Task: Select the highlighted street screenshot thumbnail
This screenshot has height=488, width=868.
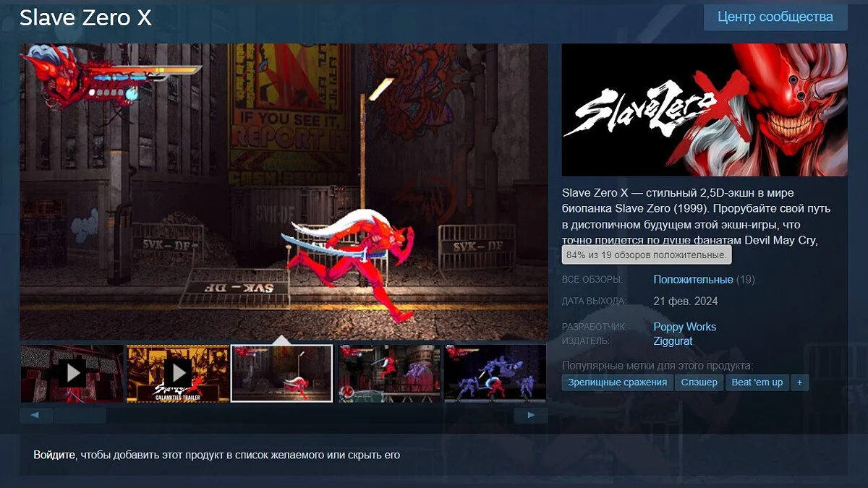Action: coord(281,373)
